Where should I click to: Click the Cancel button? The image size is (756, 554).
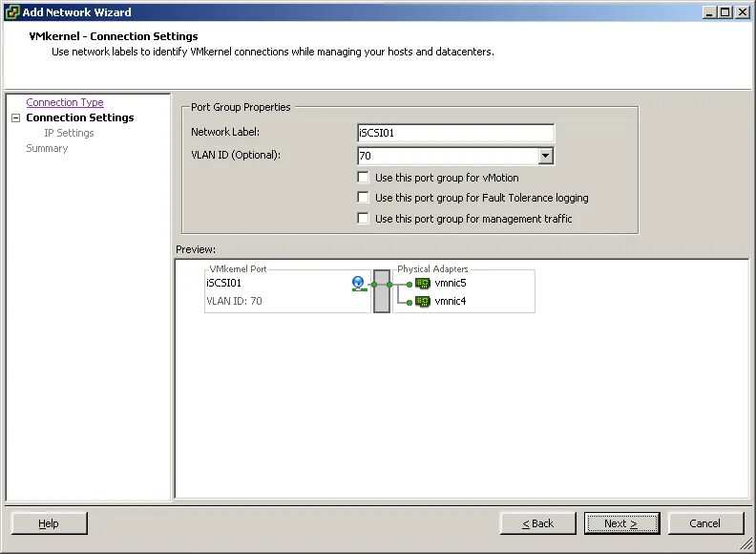(705, 523)
